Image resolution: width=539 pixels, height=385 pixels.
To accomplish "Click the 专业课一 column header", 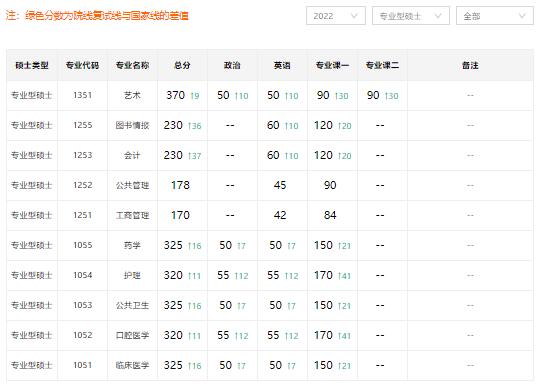I will pyautogui.click(x=332, y=65).
